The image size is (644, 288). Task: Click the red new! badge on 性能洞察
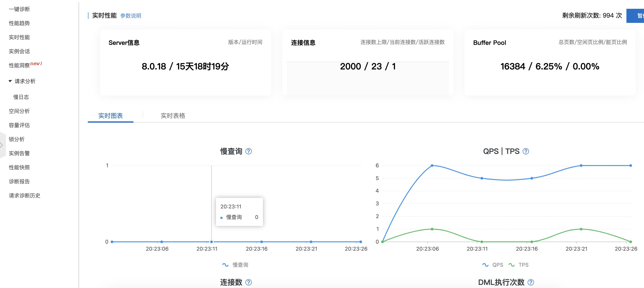tap(36, 64)
